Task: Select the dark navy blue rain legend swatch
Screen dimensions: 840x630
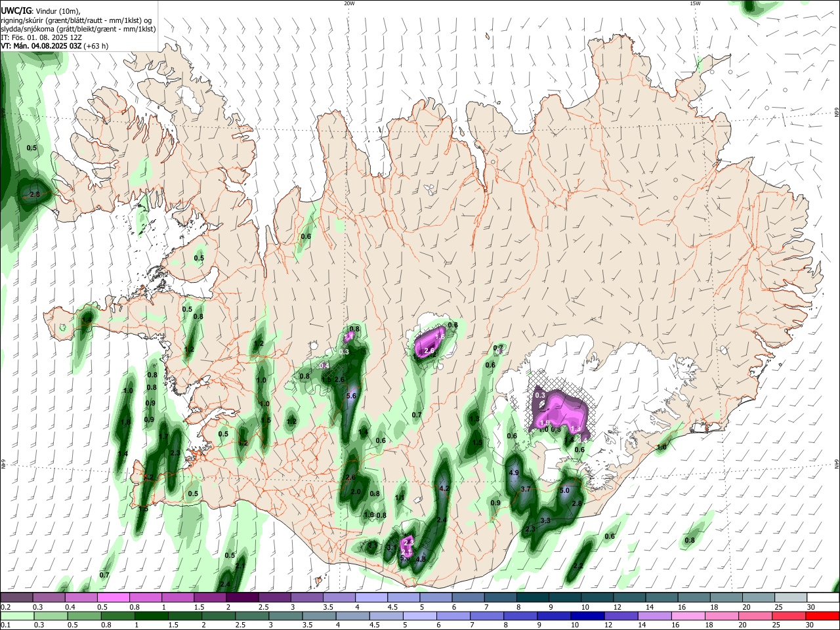Action: coord(586,616)
